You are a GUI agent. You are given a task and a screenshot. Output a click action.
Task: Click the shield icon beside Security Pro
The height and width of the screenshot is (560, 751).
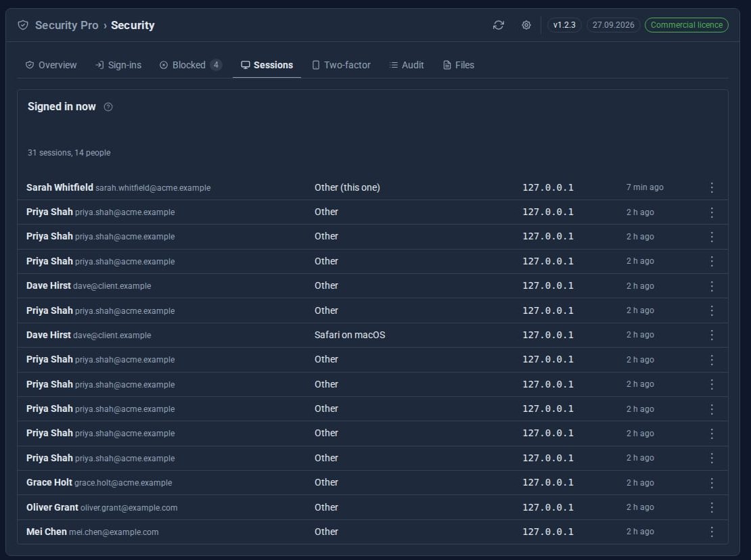tap(23, 25)
